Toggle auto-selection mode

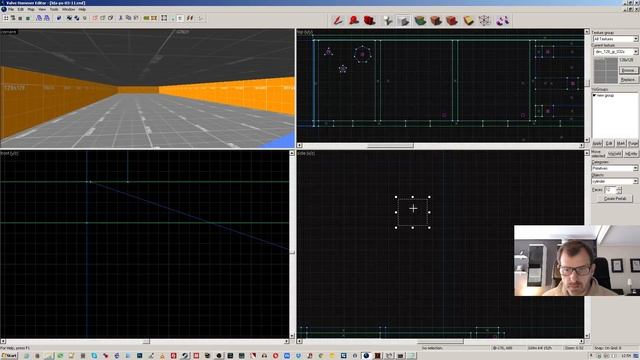(173, 18)
